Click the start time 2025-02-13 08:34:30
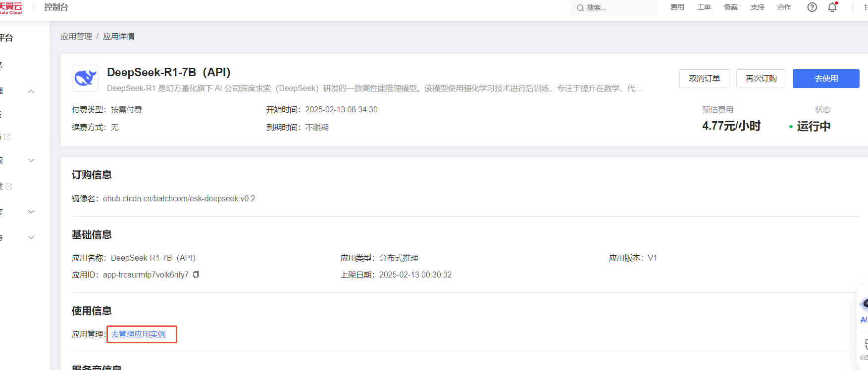This screenshot has width=868, height=370. coord(341,110)
